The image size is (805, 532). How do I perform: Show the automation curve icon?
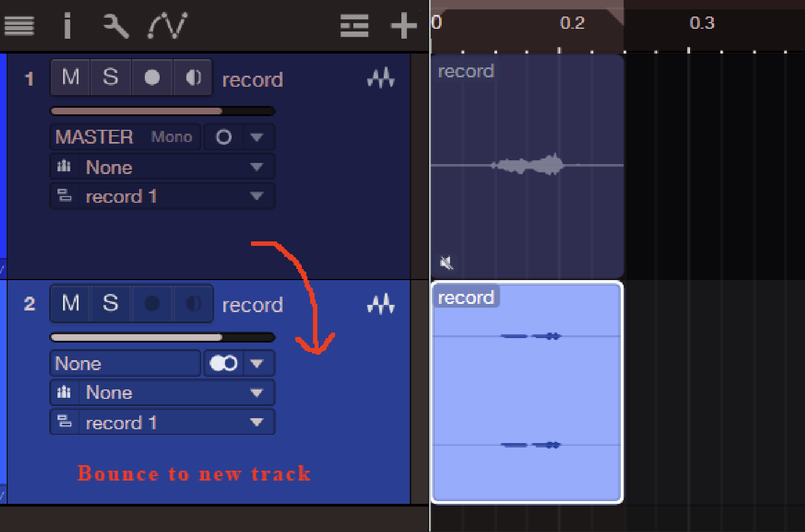click(168, 25)
